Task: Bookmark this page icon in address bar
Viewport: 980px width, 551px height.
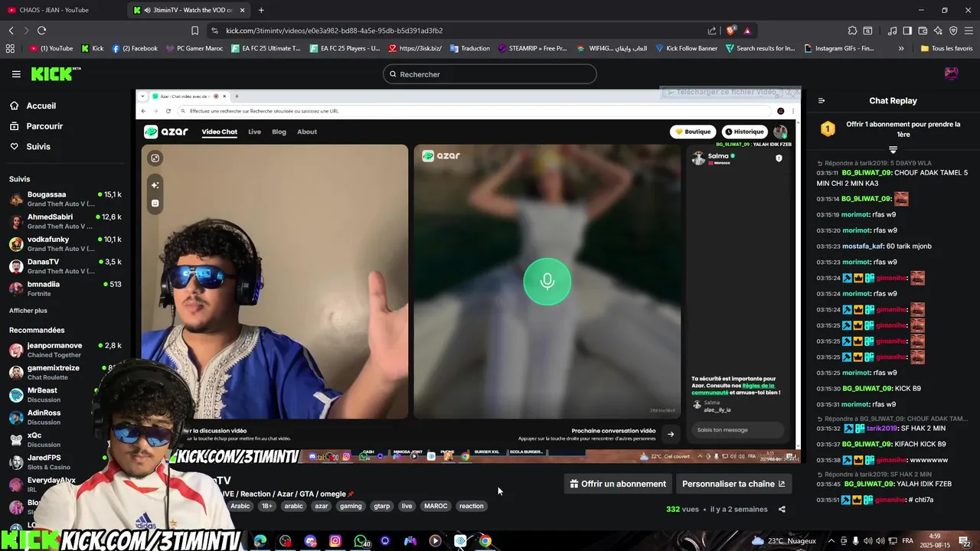Action: pyautogui.click(x=194, y=31)
